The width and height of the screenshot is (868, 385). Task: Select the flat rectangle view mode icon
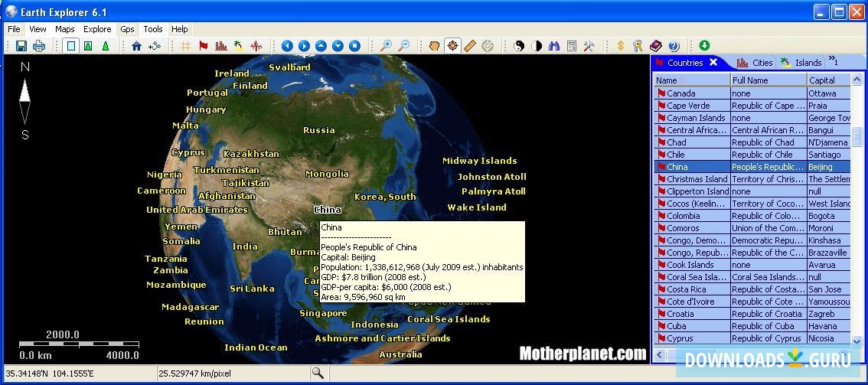(x=71, y=46)
